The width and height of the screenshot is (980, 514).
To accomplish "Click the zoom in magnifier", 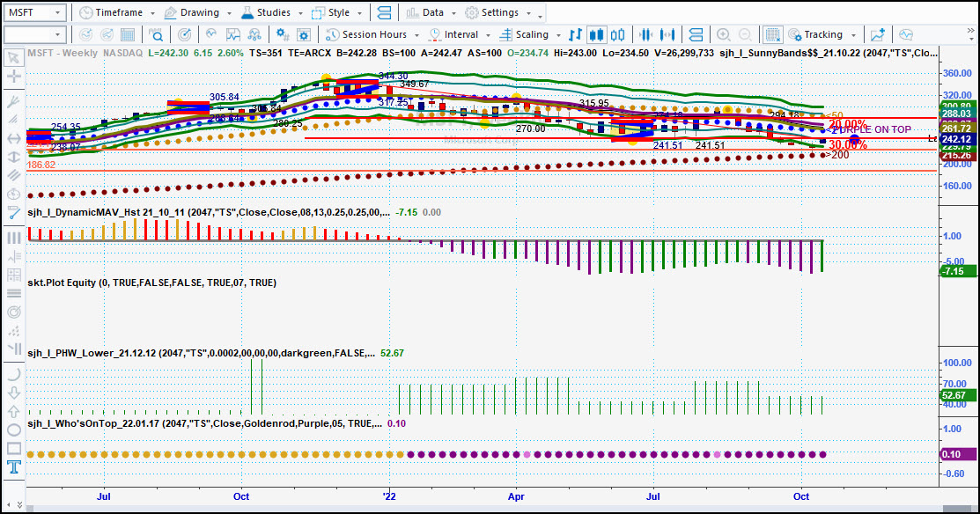I will (723, 35).
